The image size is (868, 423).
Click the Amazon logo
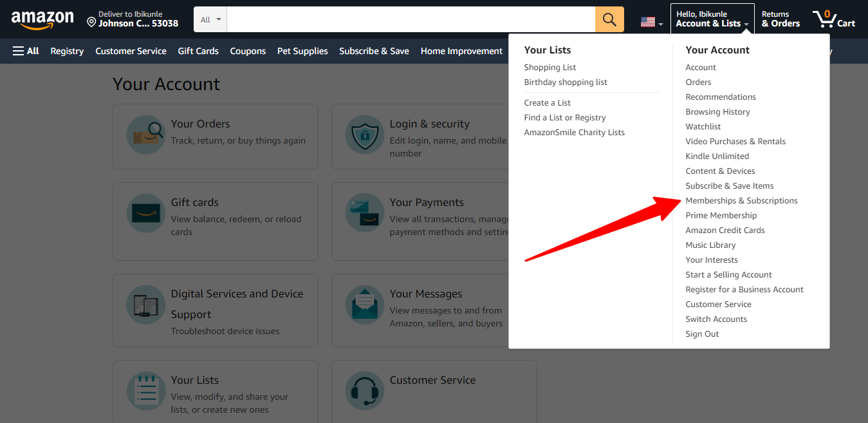tap(42, 20)
